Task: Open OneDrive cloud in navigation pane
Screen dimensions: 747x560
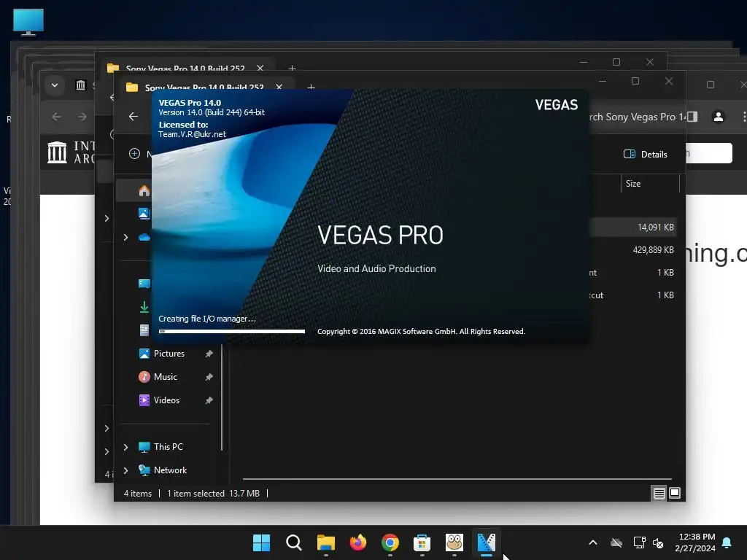Action: (x=144, y=237)
